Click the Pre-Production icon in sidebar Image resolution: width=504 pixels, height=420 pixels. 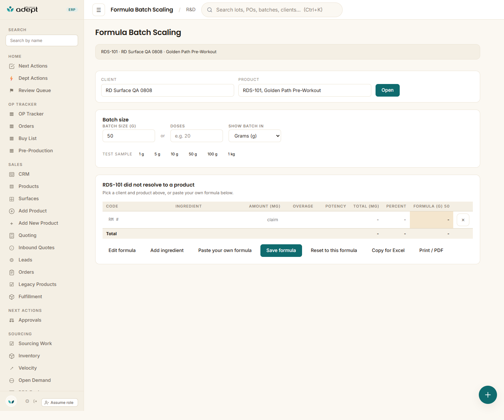pyautogui.click(x=12, y=151)
